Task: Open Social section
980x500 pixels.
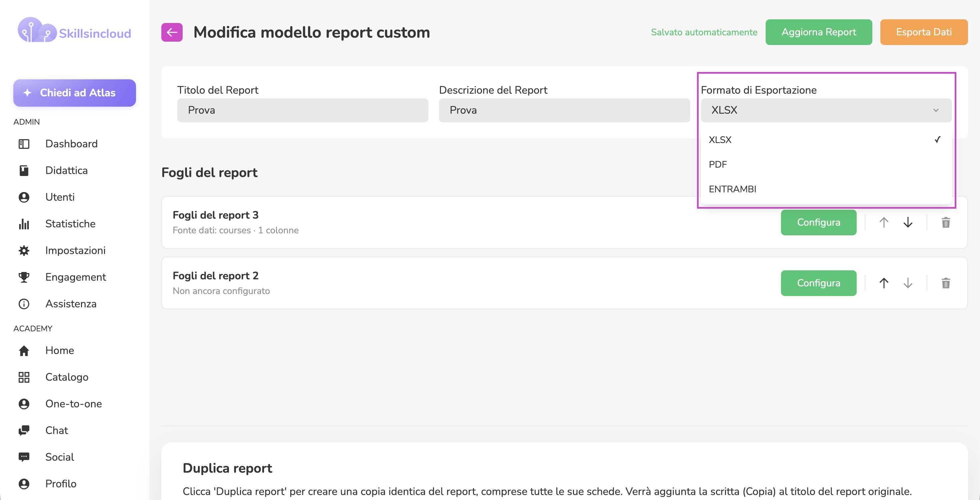Action: coord(59,457)
